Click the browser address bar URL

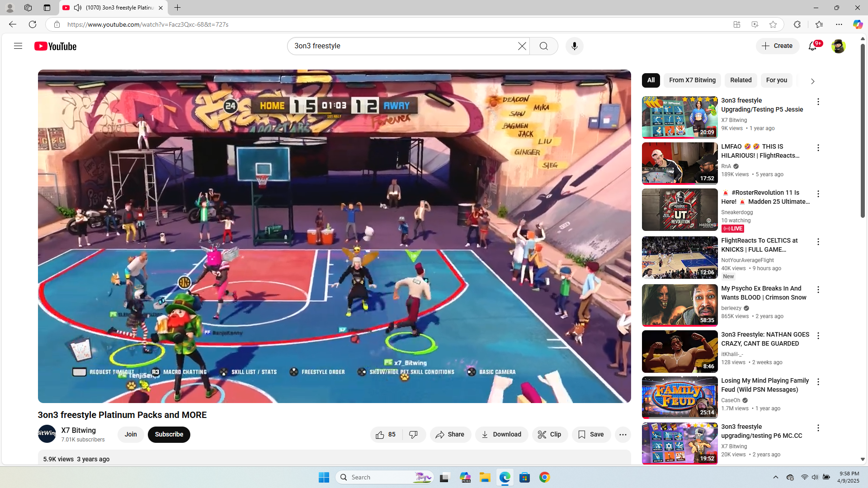coord(148,24)
